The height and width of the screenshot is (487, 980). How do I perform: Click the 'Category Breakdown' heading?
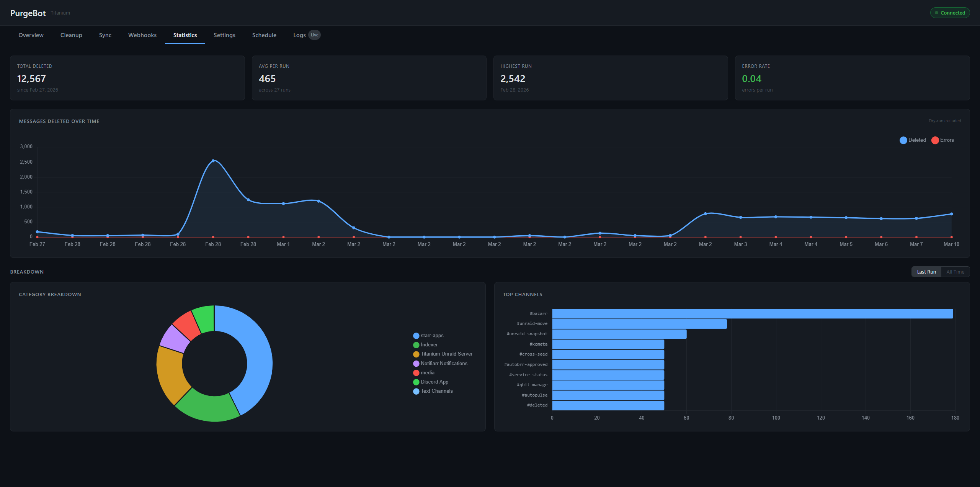(50, 295)
